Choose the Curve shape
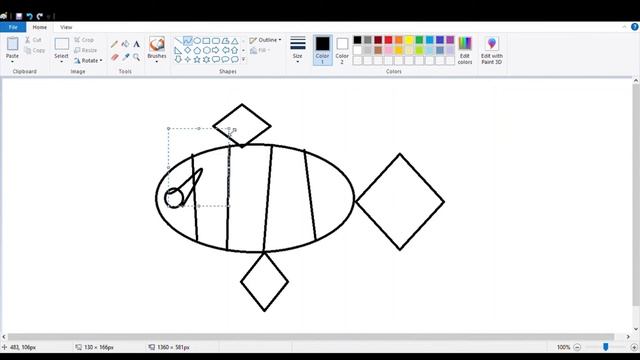Screen dimensions: 640x360 (188, 41)
